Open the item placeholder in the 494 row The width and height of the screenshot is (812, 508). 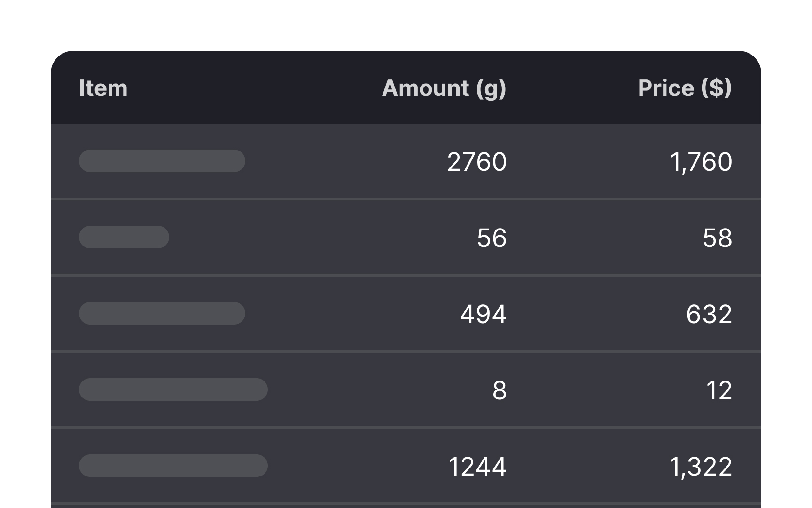[x=162, y=313]
